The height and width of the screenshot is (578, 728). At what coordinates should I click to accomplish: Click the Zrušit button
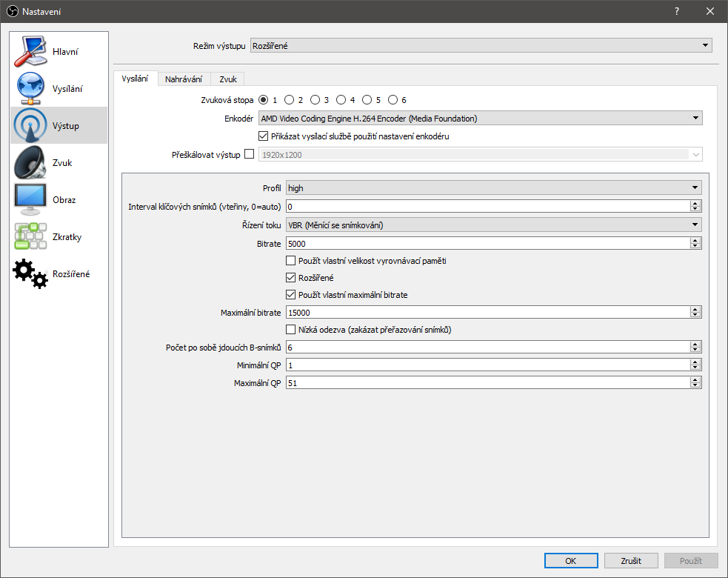tap(631, 561)
